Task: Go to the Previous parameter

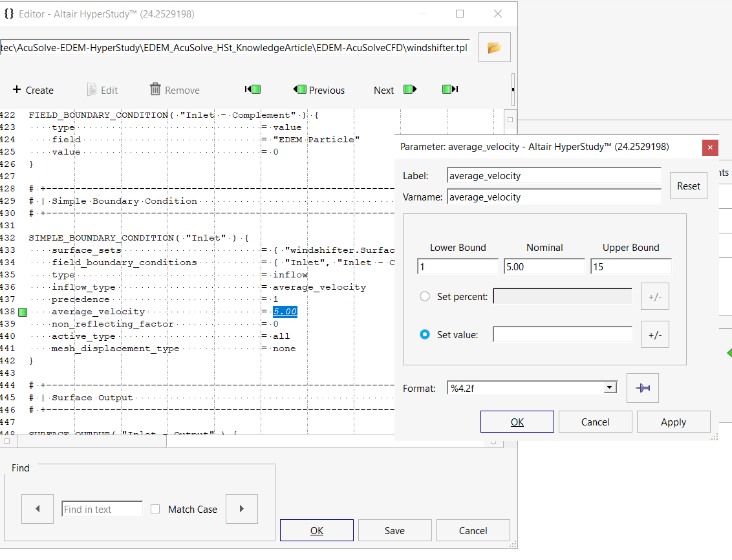Action: coord(318,90)
